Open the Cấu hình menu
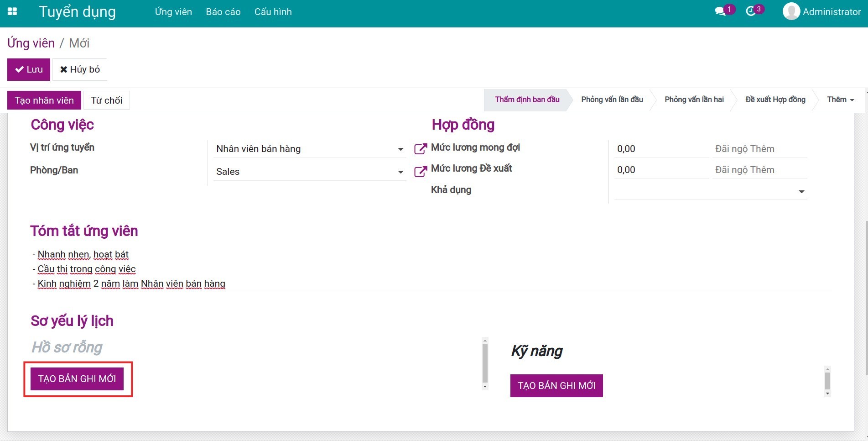 273,12
